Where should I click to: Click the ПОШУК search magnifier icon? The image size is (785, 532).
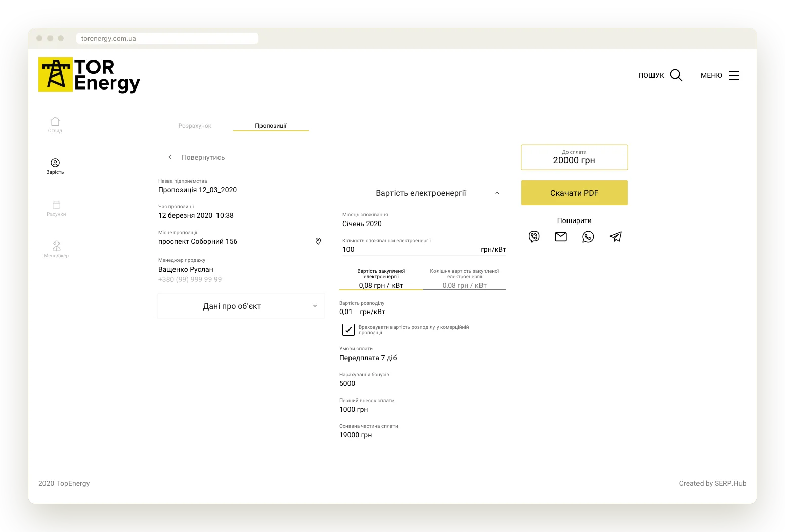[676, 75]
